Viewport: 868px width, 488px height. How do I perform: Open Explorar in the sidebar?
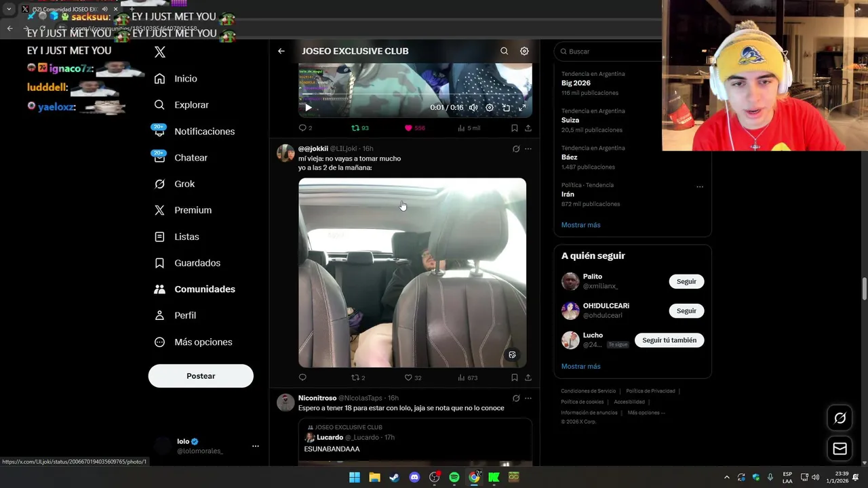(x=181, y=105)
